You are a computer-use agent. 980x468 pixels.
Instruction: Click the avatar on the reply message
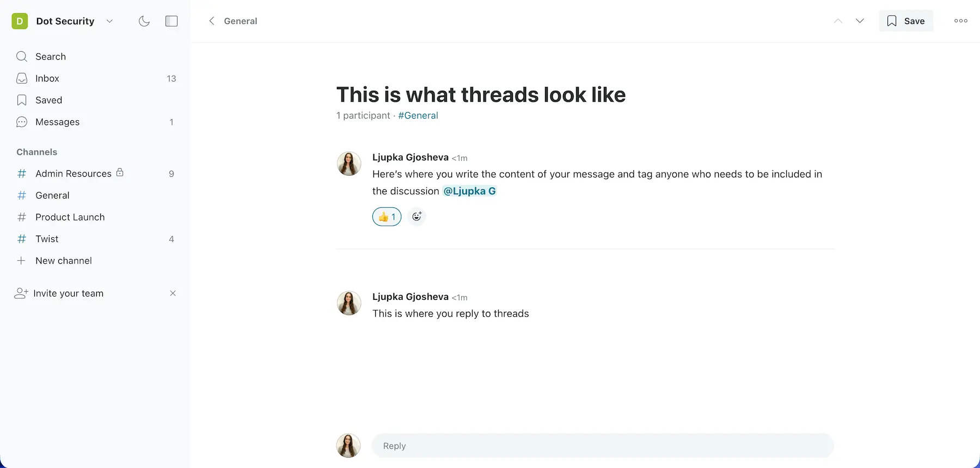click(349, 303)
